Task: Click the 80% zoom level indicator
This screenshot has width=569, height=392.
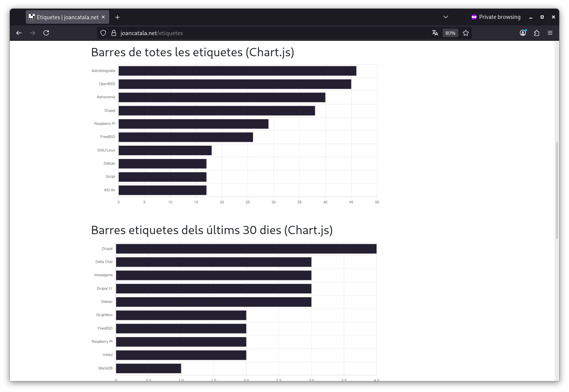Action: pos(450,33)
